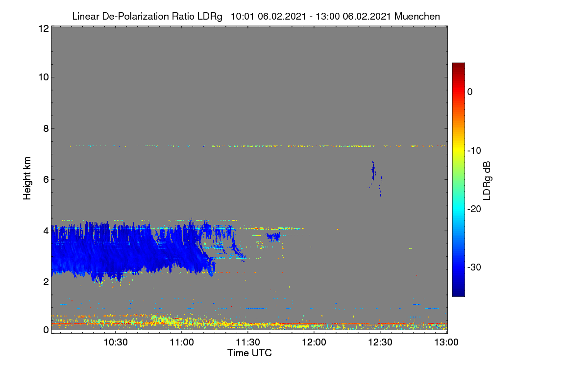
Task: Click the 11:30 time axis label
Action: [x=248, y=343]
